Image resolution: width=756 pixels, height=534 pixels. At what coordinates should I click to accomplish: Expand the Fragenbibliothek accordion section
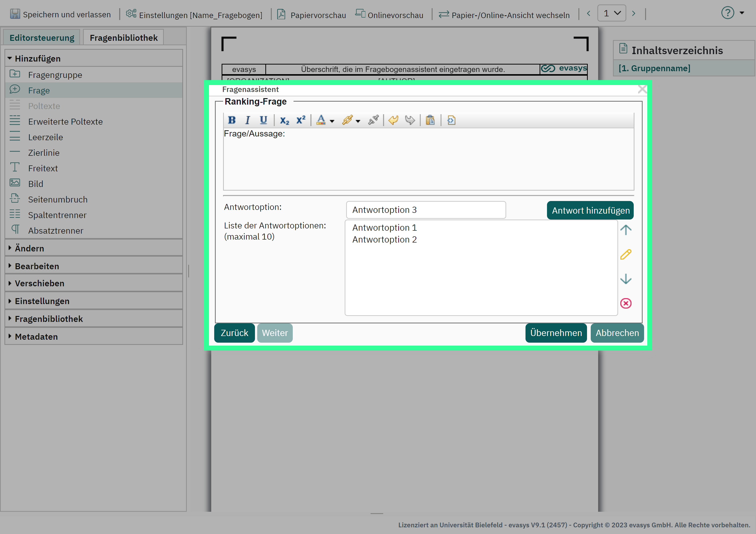(x=94, y=319)
